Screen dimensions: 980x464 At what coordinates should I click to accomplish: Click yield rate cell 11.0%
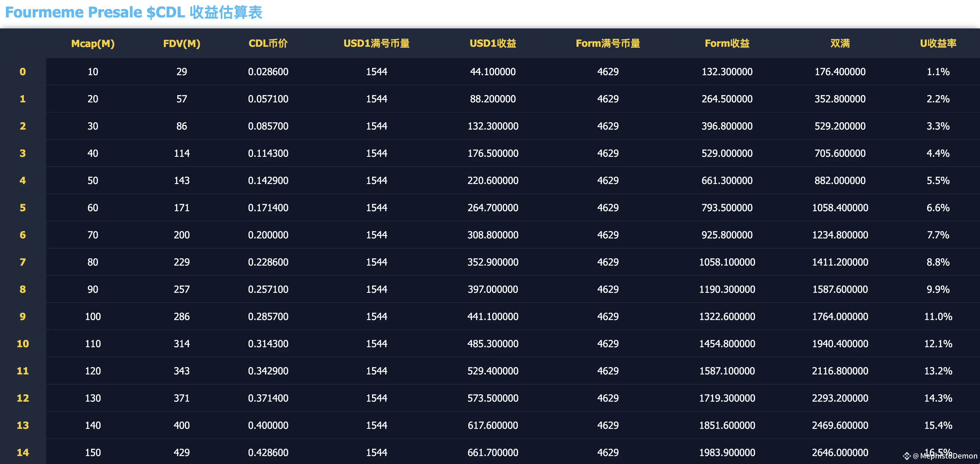pyautogui.click(x=938, y=316)
